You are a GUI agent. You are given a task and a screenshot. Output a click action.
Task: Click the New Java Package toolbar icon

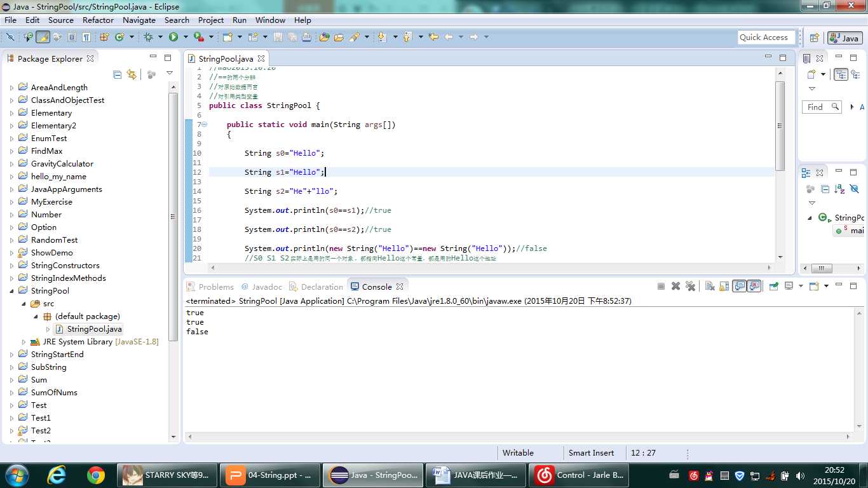104,37
